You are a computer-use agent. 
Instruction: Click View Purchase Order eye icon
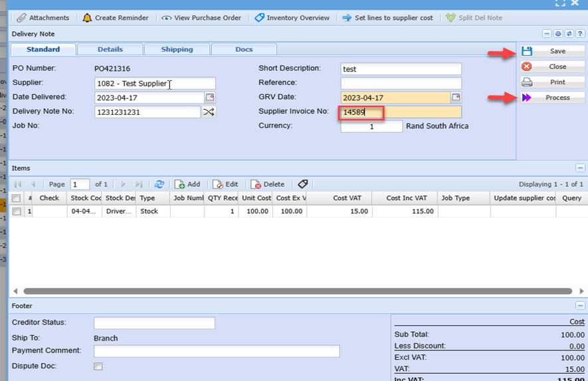point(166,18)
